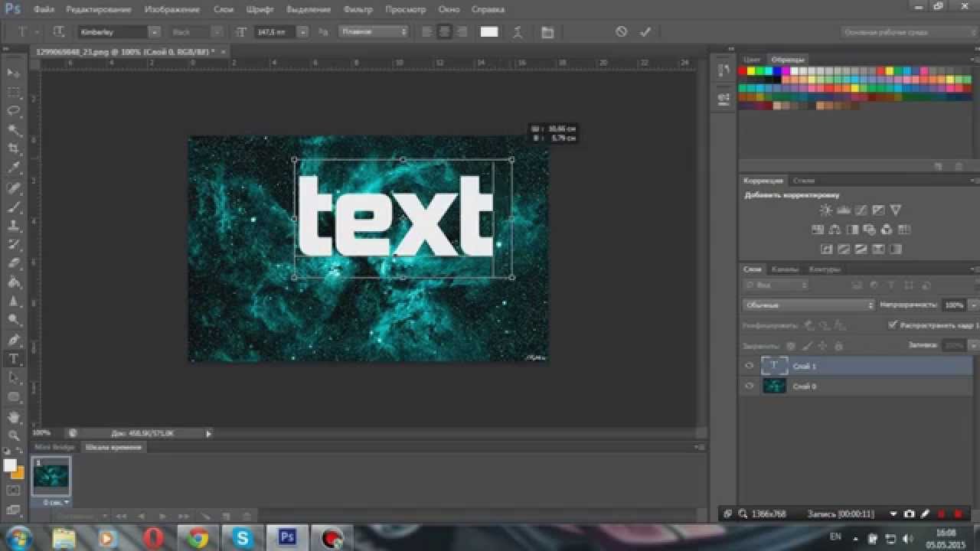Open the Фильтр menu
Viewport: 980px width, 551px height.
(x=358, y=10)
